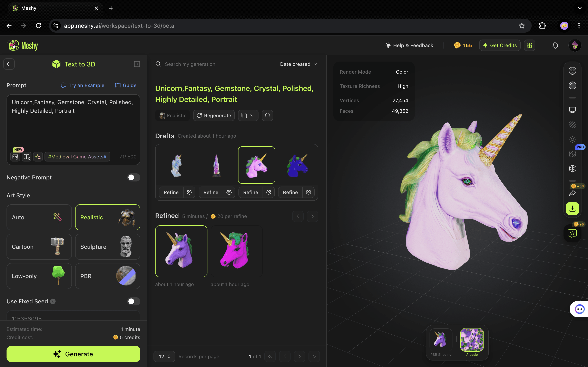Enable the Negative Prompt toggle

coord(133,177)
